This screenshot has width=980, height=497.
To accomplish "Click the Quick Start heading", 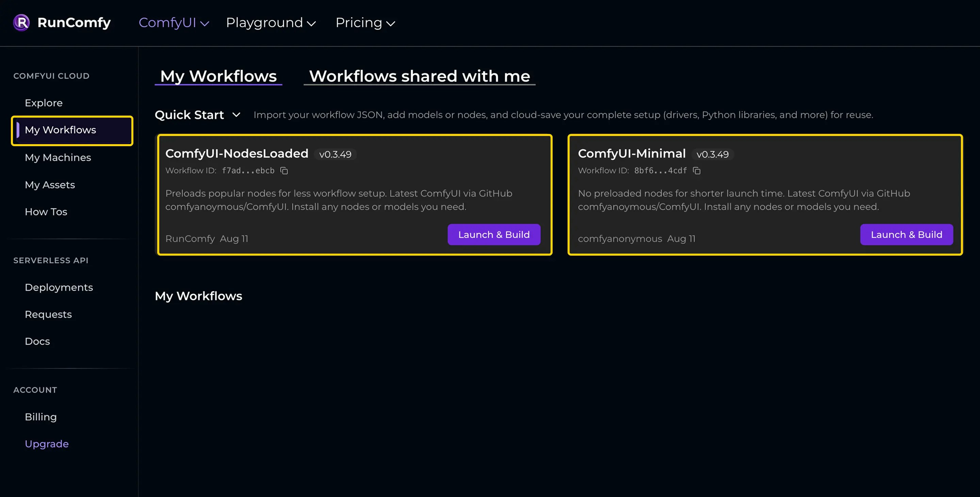I will click(x=189, y=115).
